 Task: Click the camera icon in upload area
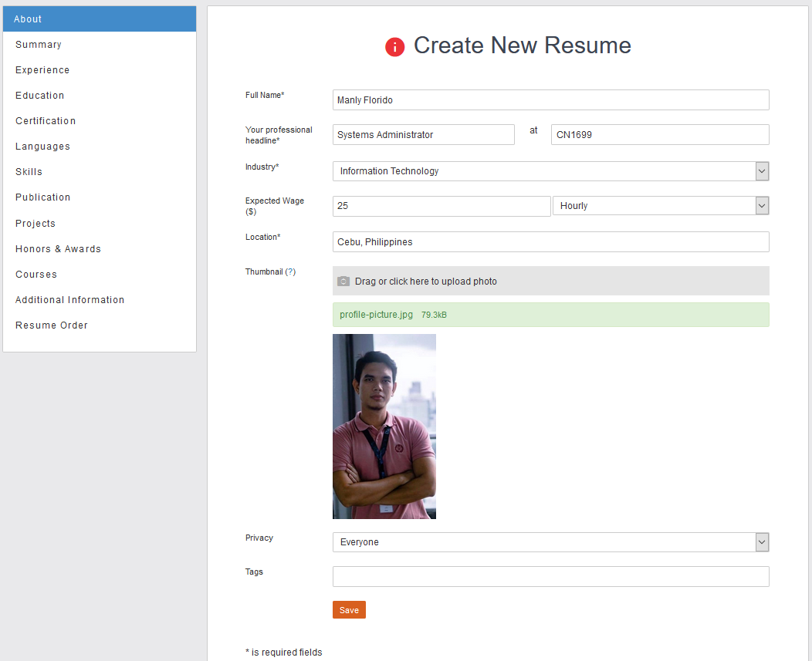(343, 282)
